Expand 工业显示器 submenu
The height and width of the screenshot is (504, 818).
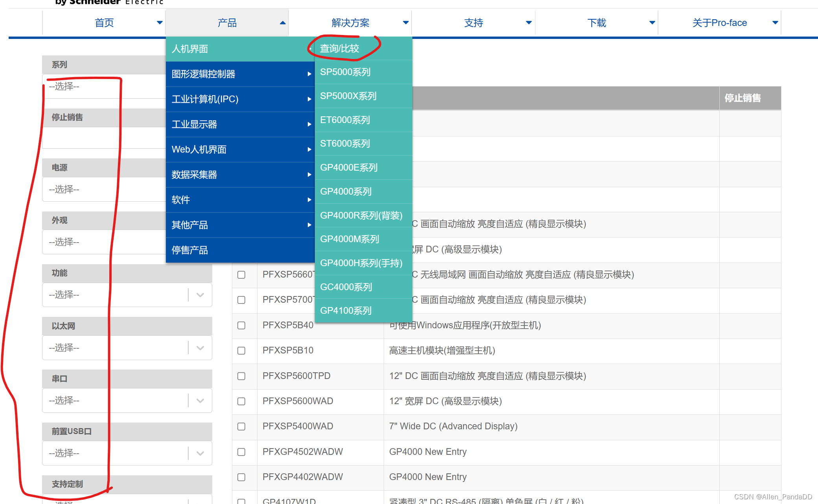pos(240,124)
